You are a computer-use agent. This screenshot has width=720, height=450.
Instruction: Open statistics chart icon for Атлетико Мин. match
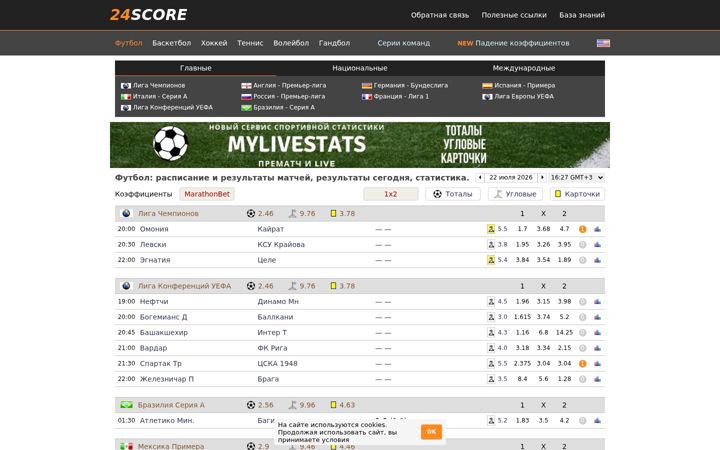click(x=597, y=421)
